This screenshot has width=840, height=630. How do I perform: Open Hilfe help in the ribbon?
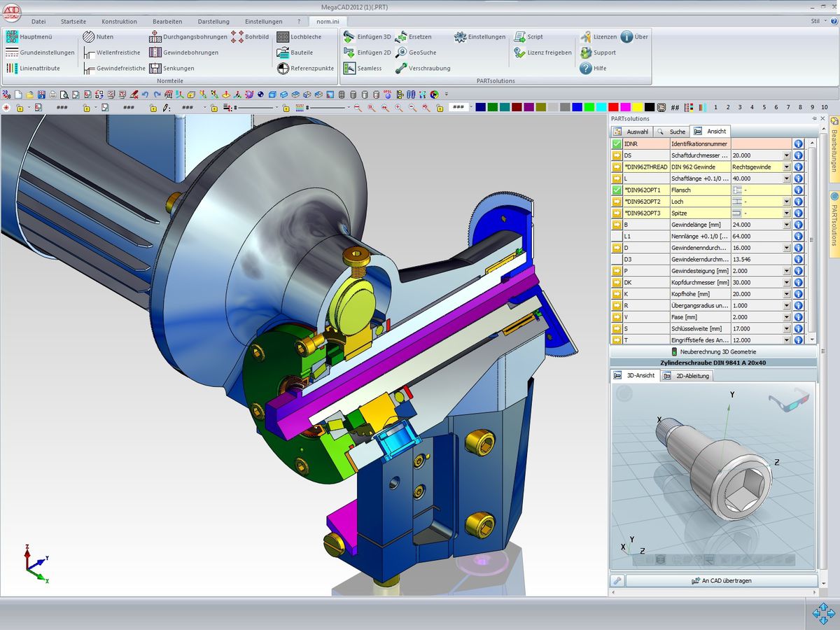(x=594, y=69)
